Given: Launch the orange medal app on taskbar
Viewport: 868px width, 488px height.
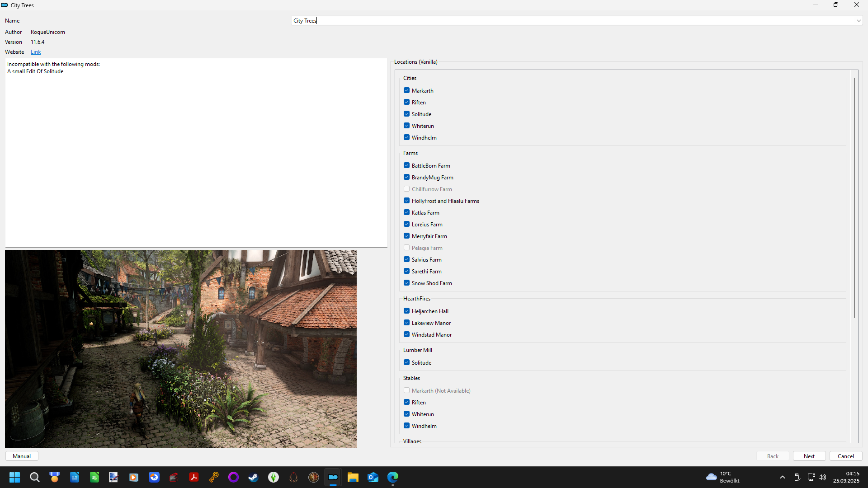Looking at the screenshot, I should click(55, 477).
